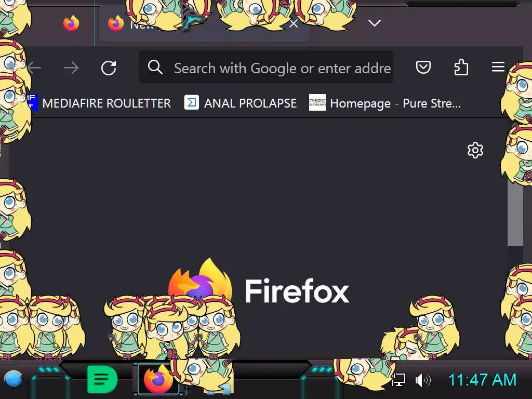The image size is (532, 399).
Task: Open the ANAL PROLAPSE bookmark
Action: (x=241, y=103)
